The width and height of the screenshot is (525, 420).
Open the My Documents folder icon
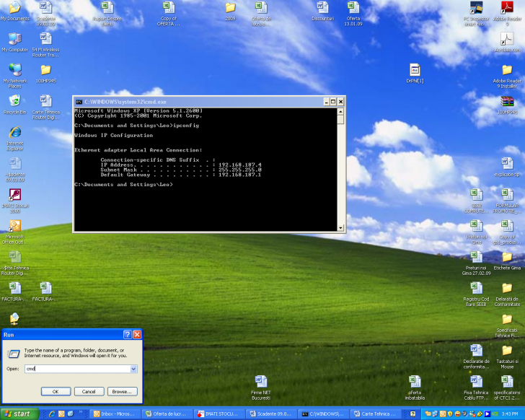(x=14, y=9)
